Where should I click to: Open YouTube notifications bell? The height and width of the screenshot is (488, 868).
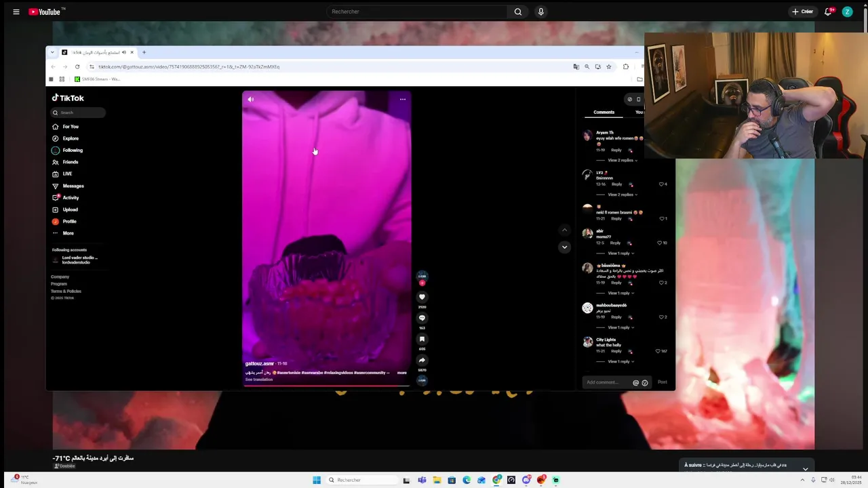pos(828,12)
